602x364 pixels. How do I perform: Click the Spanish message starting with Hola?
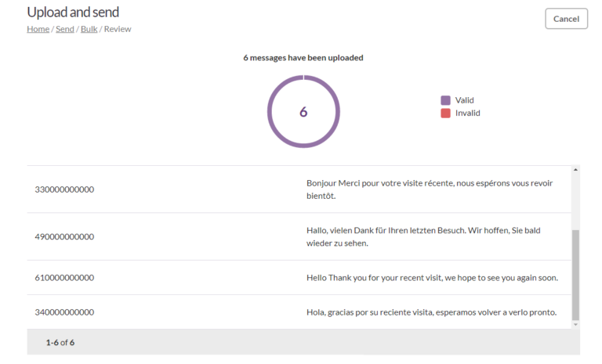[432, 312]
